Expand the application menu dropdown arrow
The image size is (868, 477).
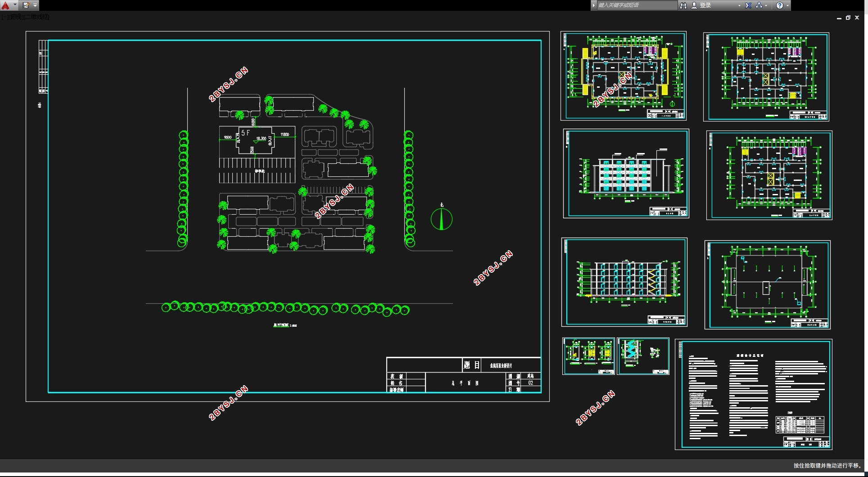point(15,5)
